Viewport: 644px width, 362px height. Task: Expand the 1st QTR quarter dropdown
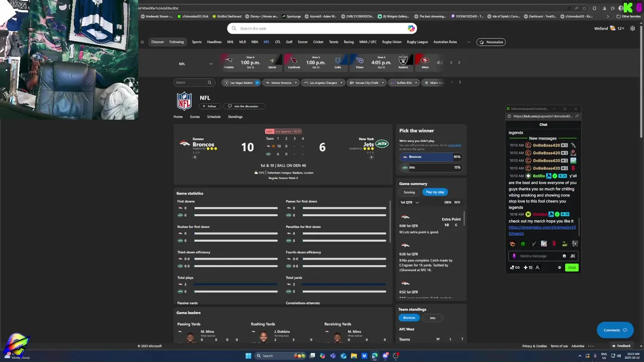tap(417, 202)
